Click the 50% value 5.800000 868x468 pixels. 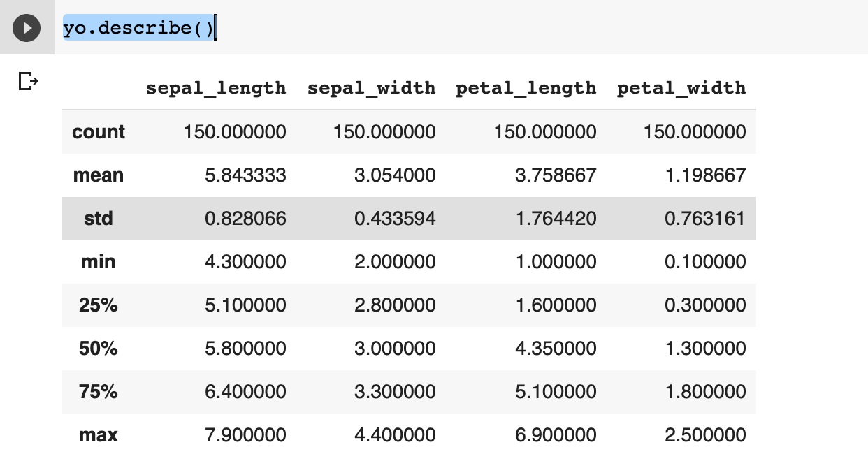[x=245, y=349]
